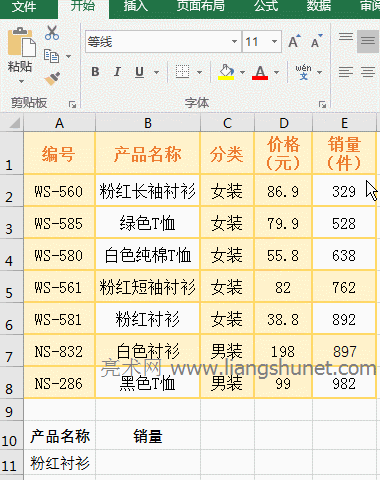Open font 字体 dialog launcher
This screenshot has height=480, width=380.
point(322,105)
